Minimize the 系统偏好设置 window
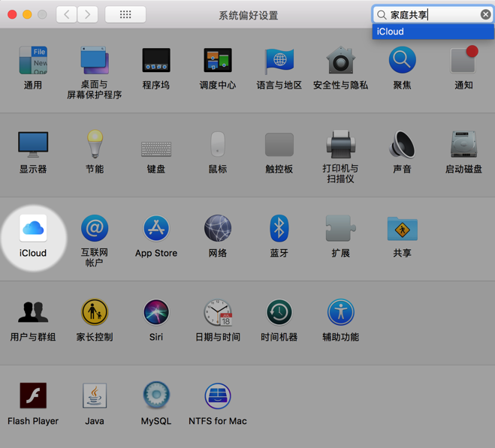The height and width of the screenshot is (448, 495). click(x=27, y=14)
